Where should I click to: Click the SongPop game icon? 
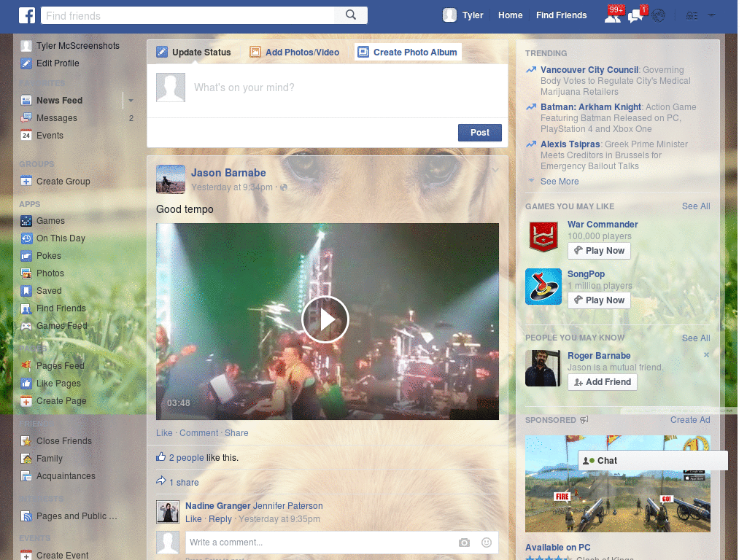pyautogui.click(x=543, y=287)
